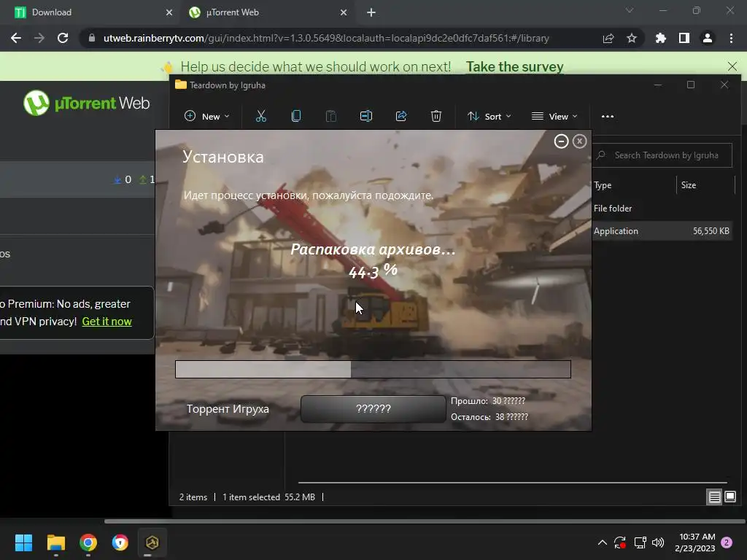Click the Delete trash icon in File Explorer
The image size is (747, 560).
436,116
